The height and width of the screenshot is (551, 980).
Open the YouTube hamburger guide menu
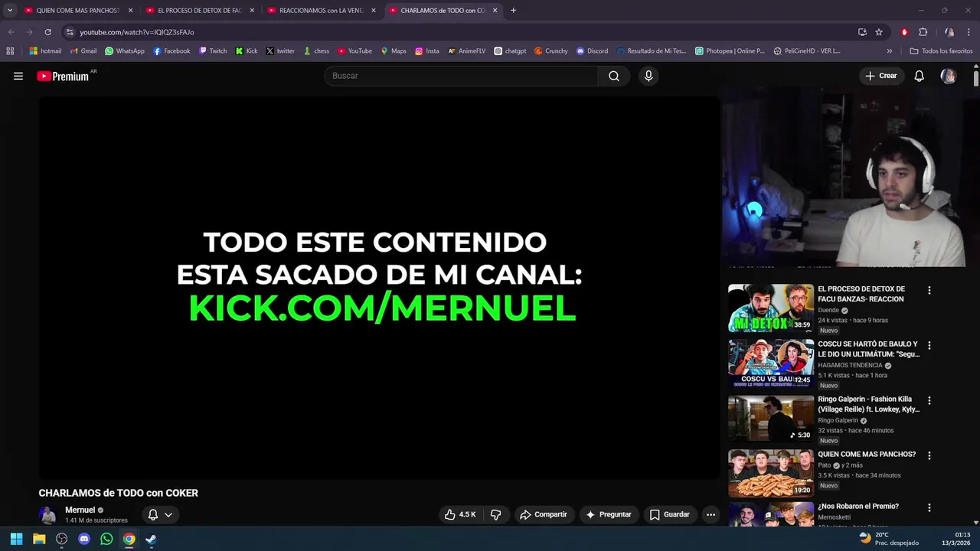coord(18,76)
